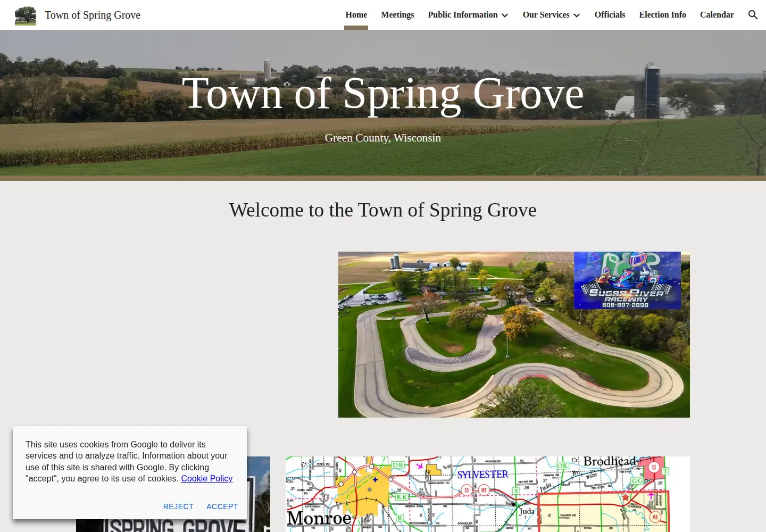Click the hero heading Town of Spring Grove
The height and width of the screenshot is (532, 766).
383,94
